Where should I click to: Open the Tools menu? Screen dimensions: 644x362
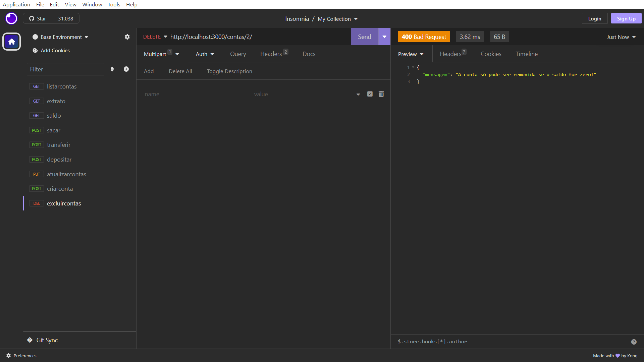click(x=114, y=4)
